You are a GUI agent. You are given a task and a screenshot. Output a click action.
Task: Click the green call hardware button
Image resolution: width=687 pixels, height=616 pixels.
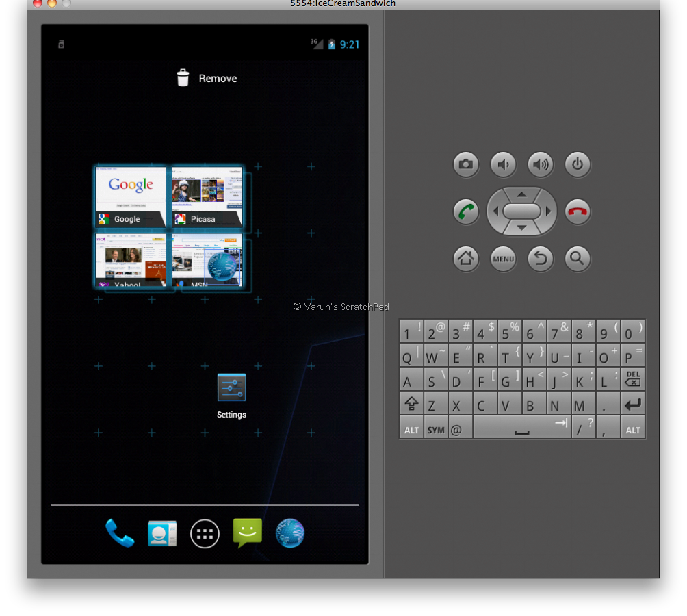click(x=466, y=211)
